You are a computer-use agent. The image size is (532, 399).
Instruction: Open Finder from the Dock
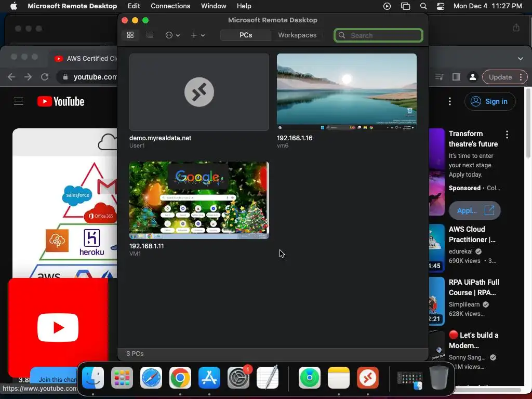[x=93, y=378]
